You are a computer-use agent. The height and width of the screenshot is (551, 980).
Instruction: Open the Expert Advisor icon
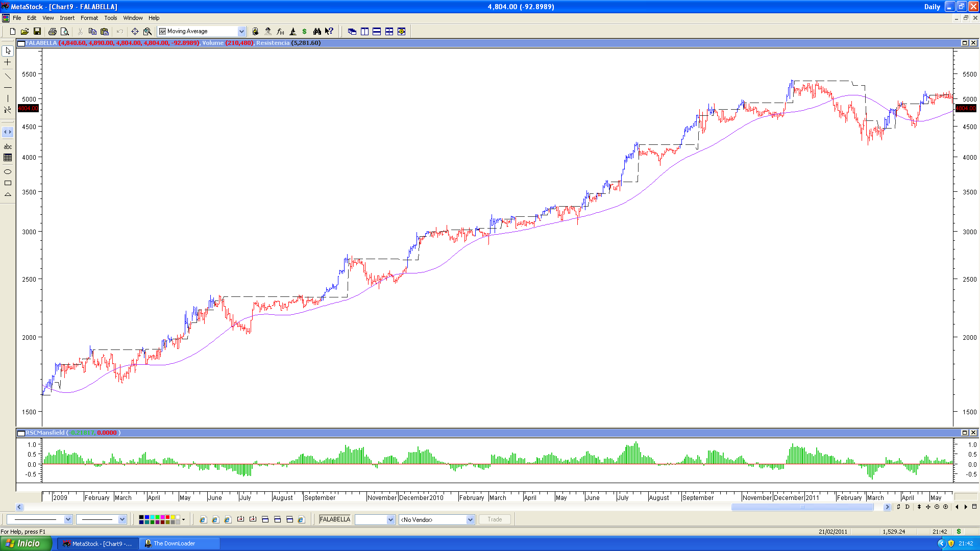[255, 32]
